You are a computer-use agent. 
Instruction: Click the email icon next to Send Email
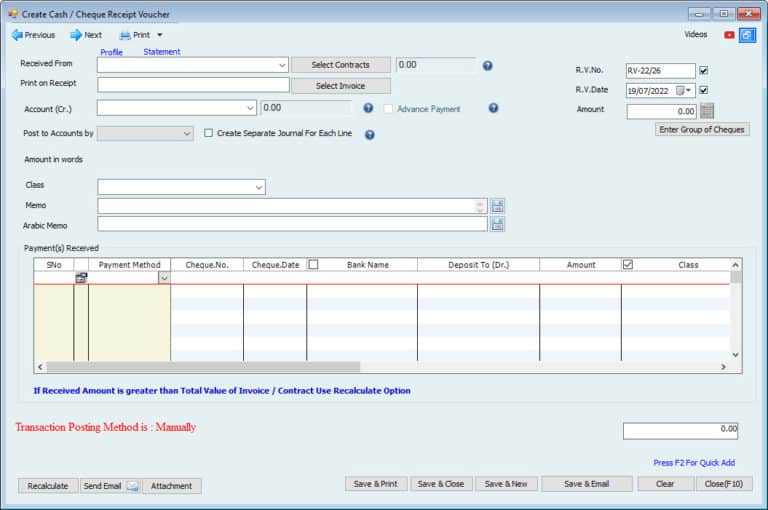pyautogui.click(x=132, y=486)
